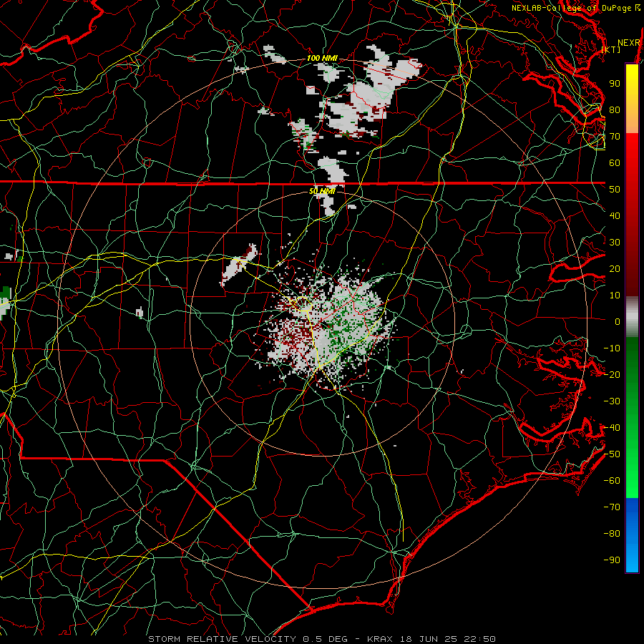This screenshot has width=644, height=644.
Task: Click the '-50' value on the velocity scale
Action: 612,454
